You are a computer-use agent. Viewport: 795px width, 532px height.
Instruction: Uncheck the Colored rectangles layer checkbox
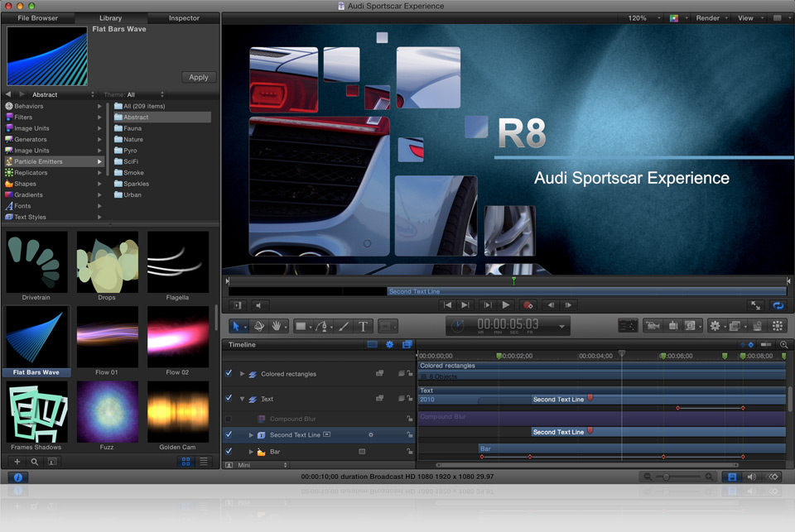coord(229,373)
